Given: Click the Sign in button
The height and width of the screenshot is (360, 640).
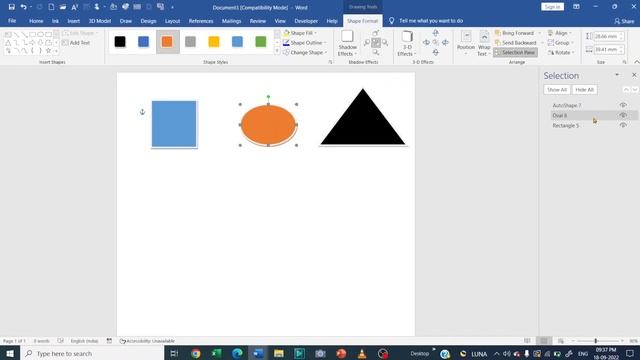Looking at the screenshot, I should pyautogui.click(x=552, y=7).
